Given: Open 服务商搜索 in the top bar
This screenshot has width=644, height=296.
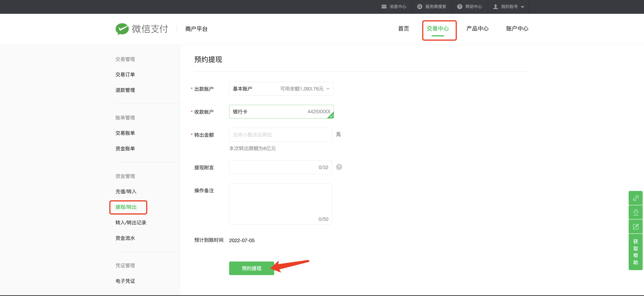Looking at the screenshot, I should 435,7.
